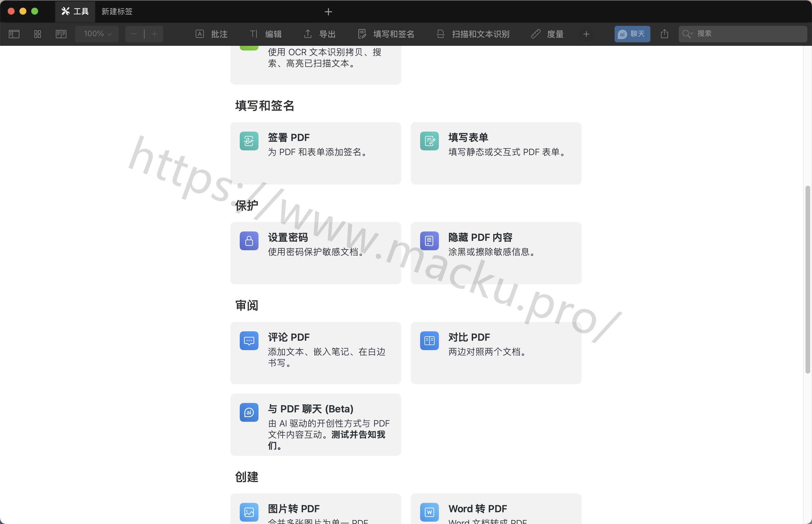Image resolution: width=812 pixels, height=524 pixels.
Task: Open the 图片转 PDF tool card
Action: pos(316,509)
